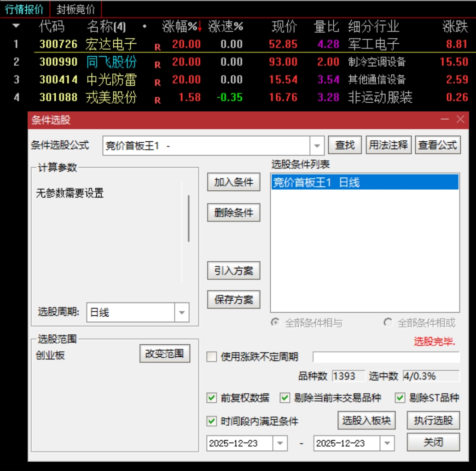Close the 条件选股 dialog with X
Screen dimensions: 476x471
[460, 119]
